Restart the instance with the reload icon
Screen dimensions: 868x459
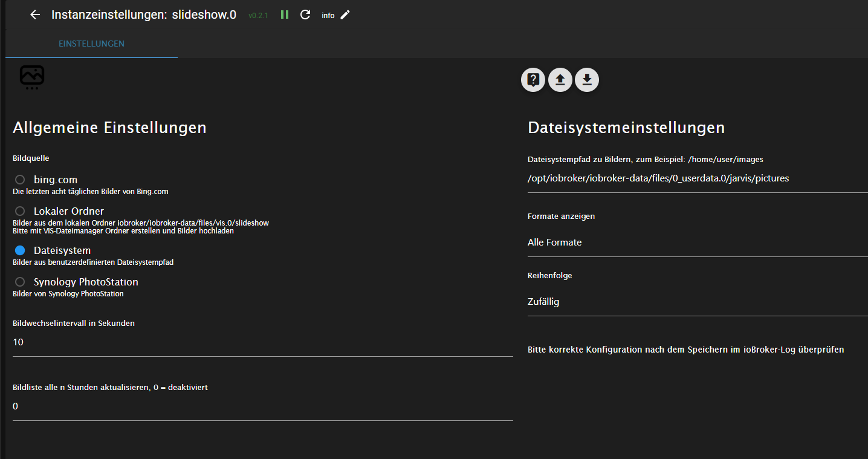305,15
